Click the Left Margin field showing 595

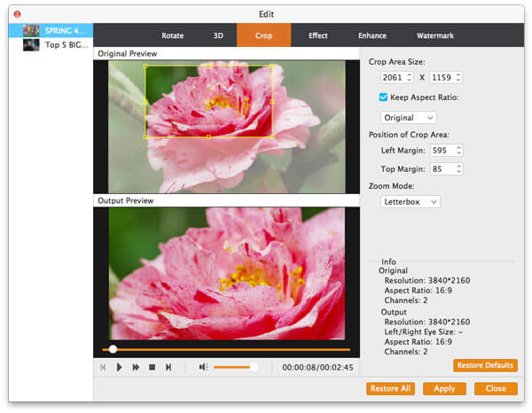(x=442, y=150)
